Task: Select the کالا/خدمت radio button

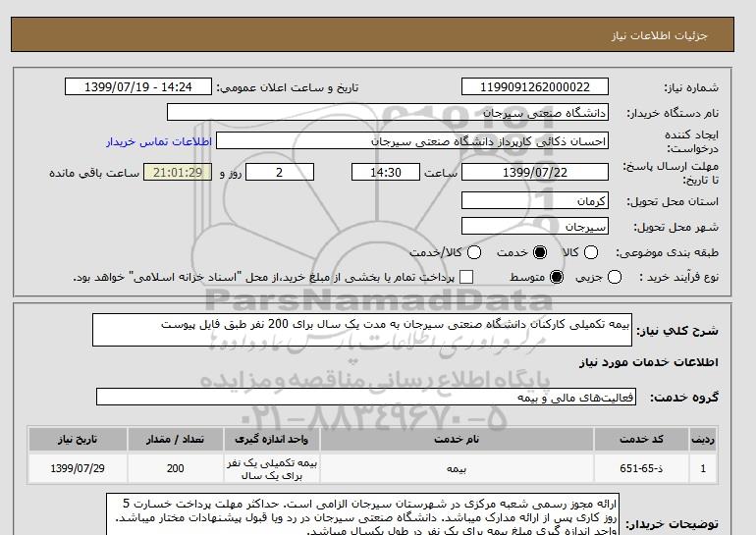Action: [474, 252]
